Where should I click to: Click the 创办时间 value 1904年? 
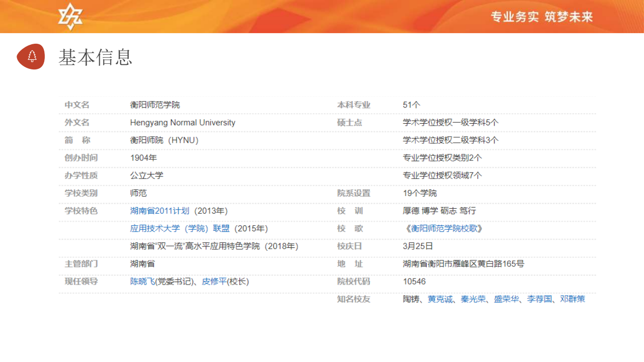click(143, 158)
